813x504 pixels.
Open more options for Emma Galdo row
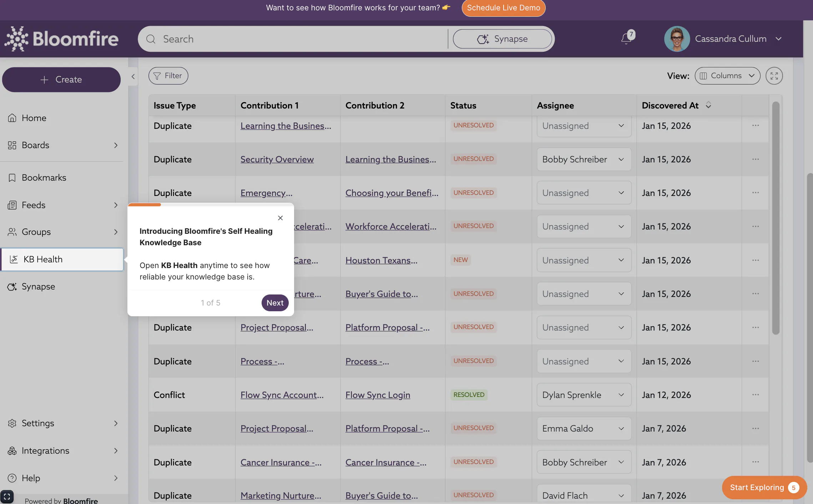755,428
